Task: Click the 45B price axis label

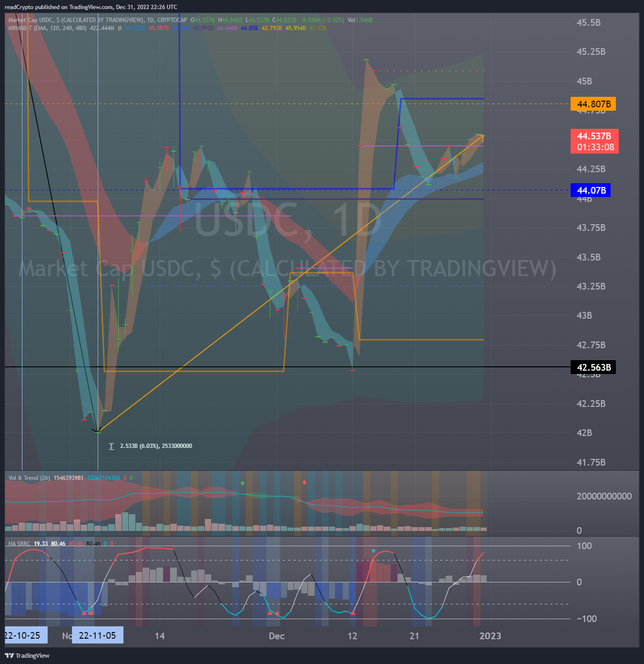Action: tap(584, 81)
